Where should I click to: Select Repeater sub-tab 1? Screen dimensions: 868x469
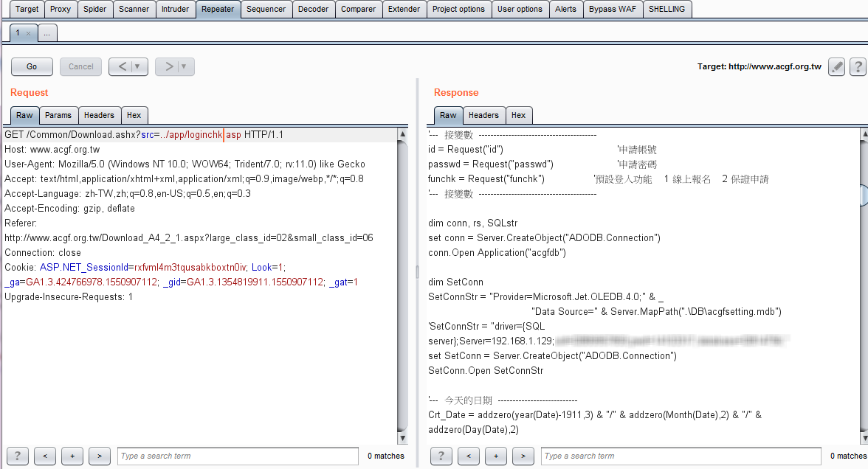pos(18,33)
